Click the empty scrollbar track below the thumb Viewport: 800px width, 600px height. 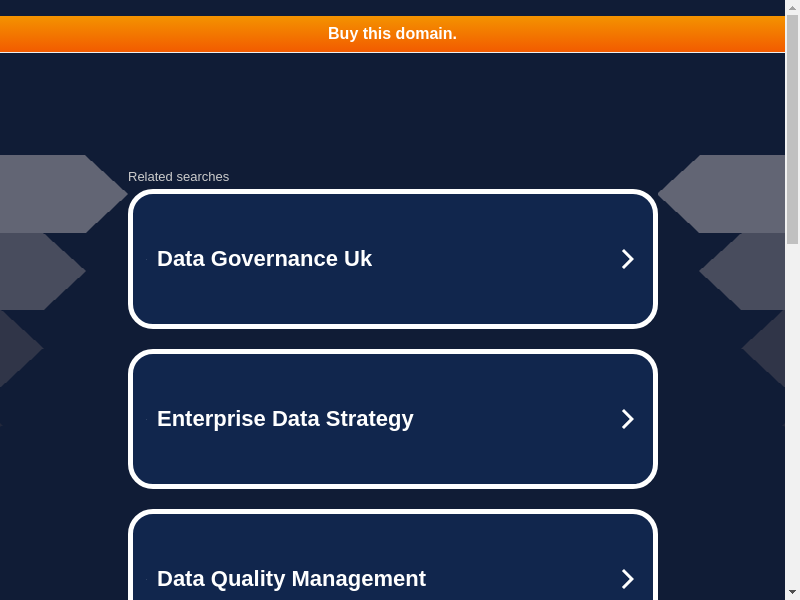(792, 420)
